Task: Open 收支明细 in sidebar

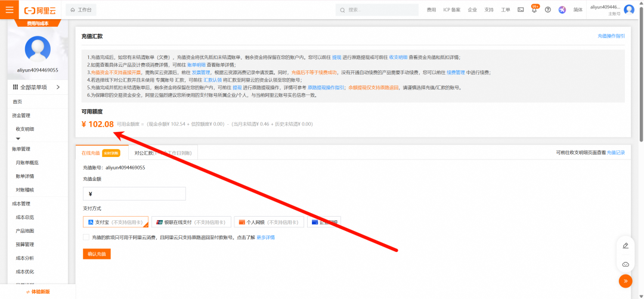Action: (x=25, y=129)
